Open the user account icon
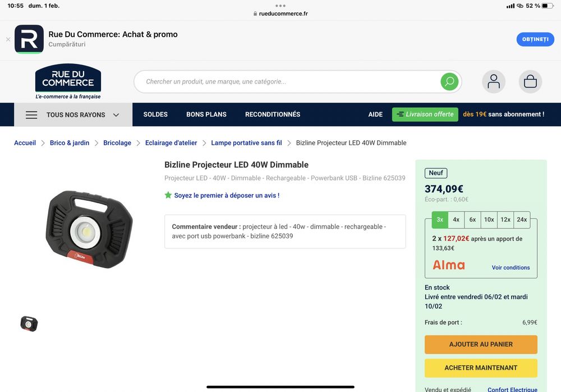 click(x=493, y=81)
